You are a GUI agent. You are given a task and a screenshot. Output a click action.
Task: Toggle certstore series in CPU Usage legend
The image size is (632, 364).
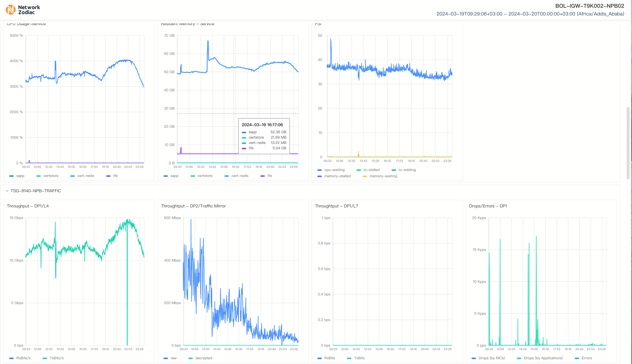pos(47,176)
